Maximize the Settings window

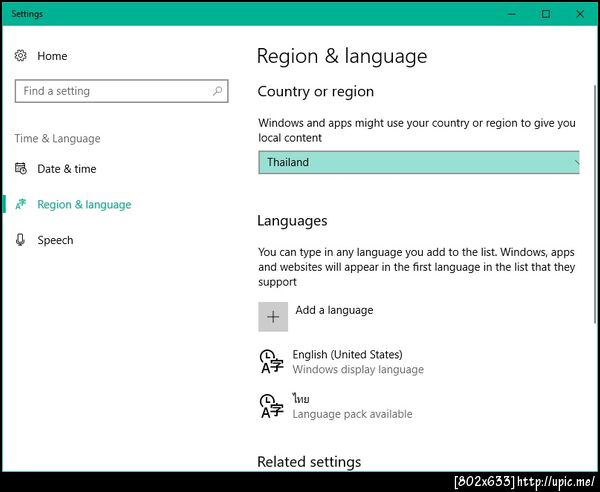(x=546, y=14)
